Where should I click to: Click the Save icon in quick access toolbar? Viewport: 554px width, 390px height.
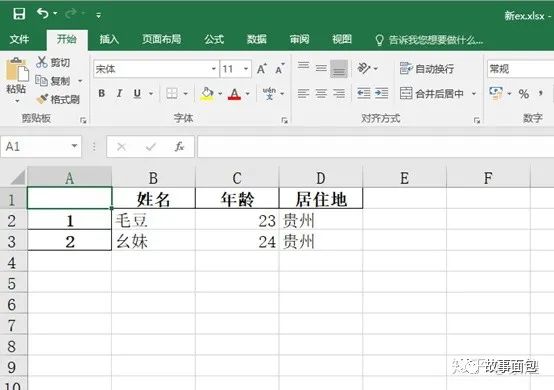pos(19,14)
